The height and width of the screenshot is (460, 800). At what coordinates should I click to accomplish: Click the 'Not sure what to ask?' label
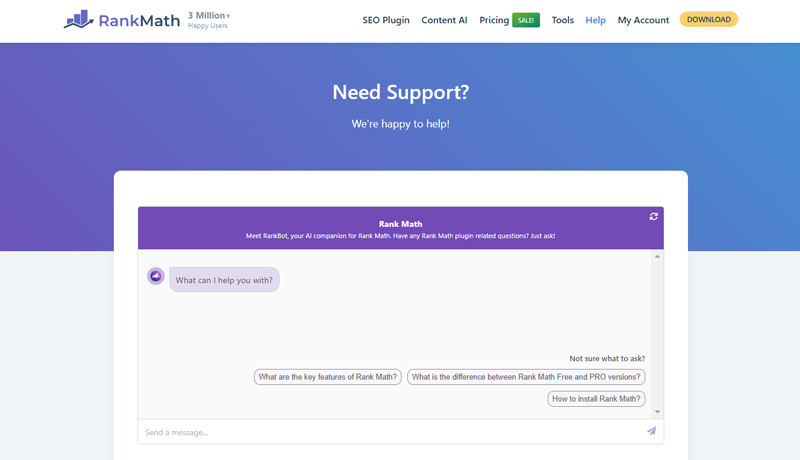click(x=607, y=359)
